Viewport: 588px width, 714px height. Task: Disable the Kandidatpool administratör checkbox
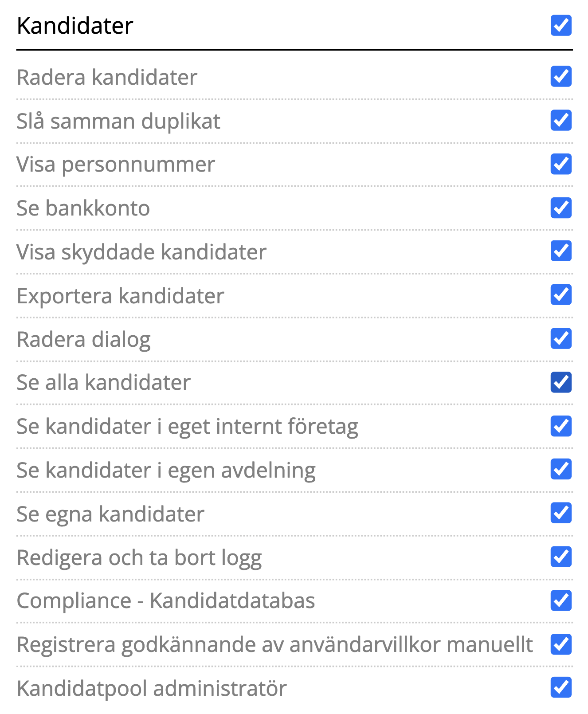point(561,688)
